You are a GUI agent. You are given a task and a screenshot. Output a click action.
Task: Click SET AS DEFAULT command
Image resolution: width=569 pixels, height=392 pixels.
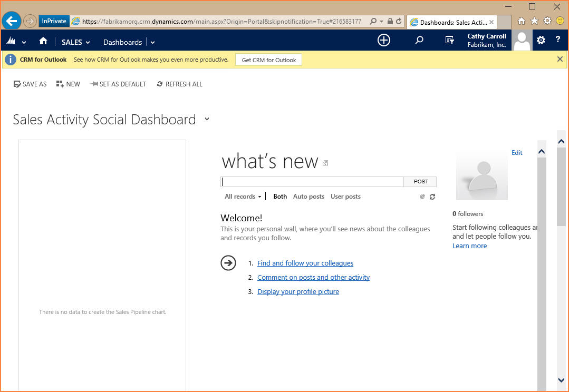click(x=118, y=84)
